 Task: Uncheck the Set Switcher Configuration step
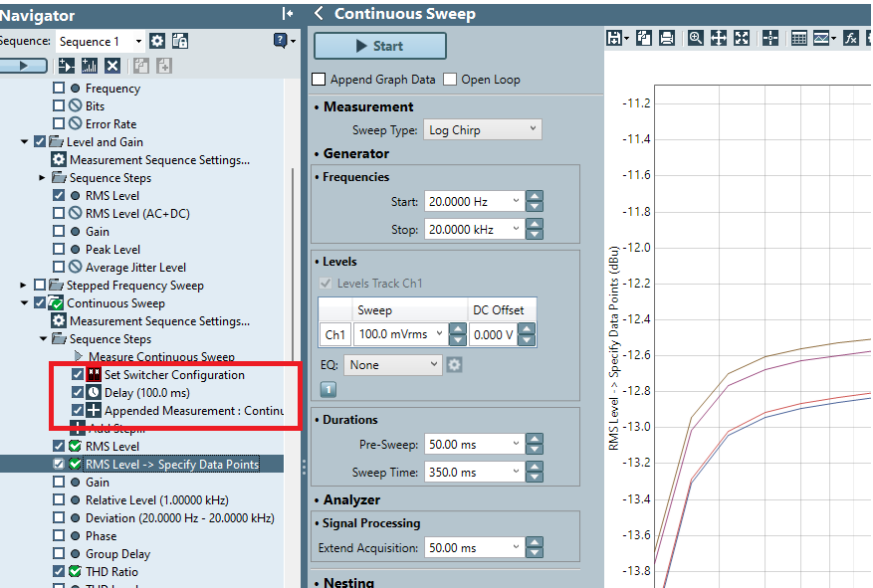pos(78,374)
